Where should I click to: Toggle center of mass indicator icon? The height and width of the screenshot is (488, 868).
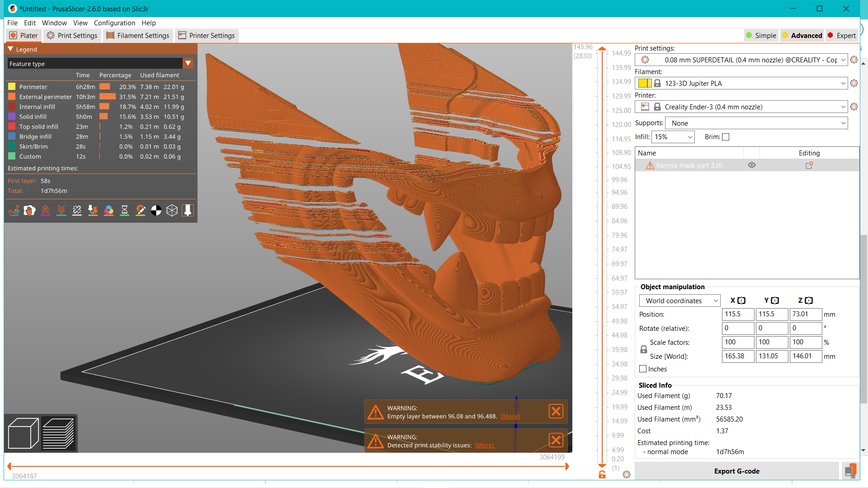coord(156,210)
